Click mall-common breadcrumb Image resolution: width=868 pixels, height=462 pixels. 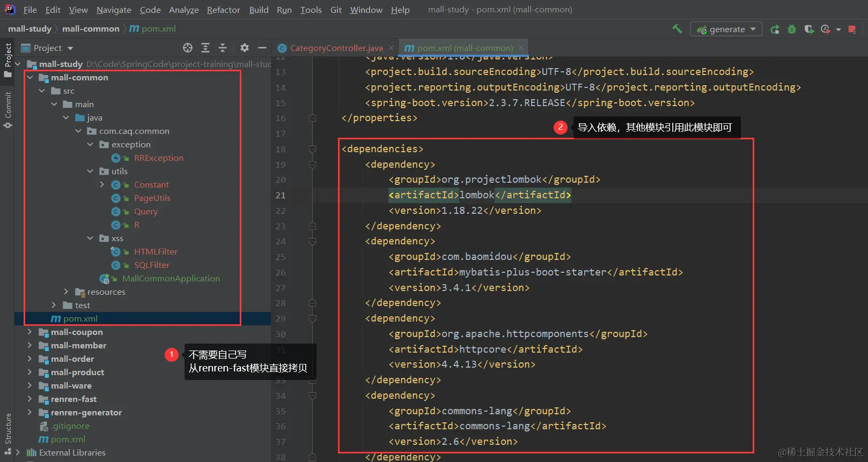click(91, 28)
